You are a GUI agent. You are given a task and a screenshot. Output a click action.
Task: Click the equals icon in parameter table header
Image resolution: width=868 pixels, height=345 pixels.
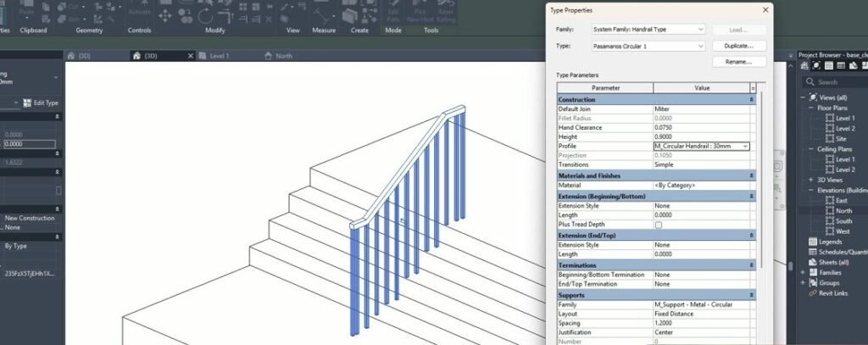(x=753, y=88)
